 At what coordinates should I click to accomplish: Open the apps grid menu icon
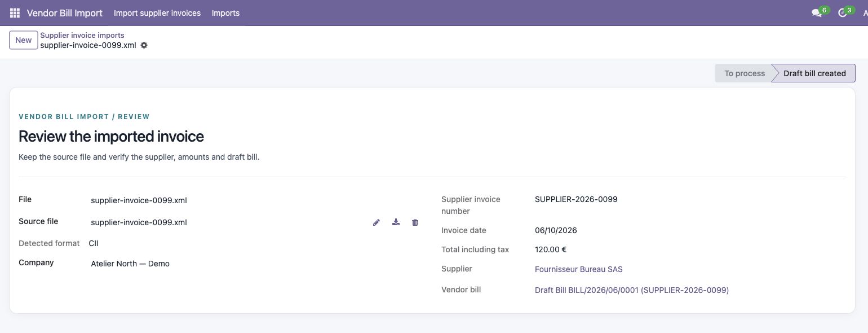15,12
